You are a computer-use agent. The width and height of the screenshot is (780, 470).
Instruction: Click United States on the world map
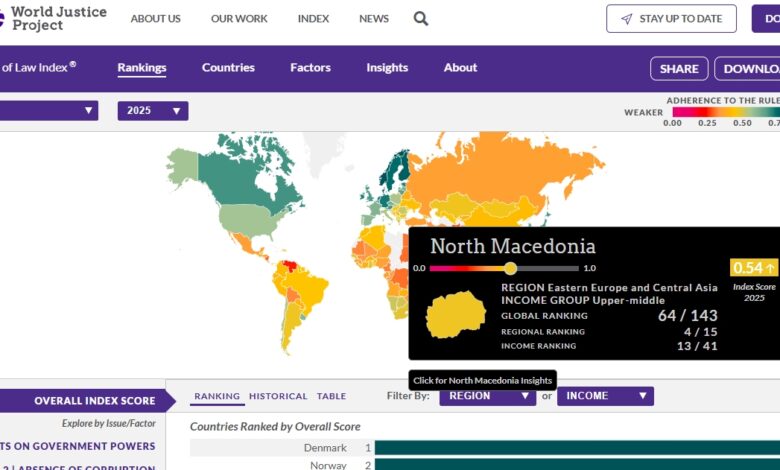[x=249, y=220]
